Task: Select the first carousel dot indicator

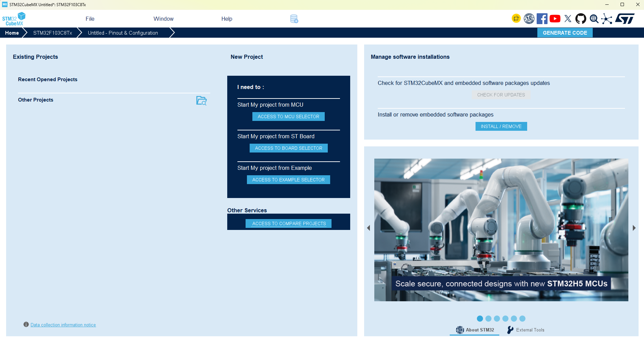Action: pyautogui.click(x=480, y=319)
